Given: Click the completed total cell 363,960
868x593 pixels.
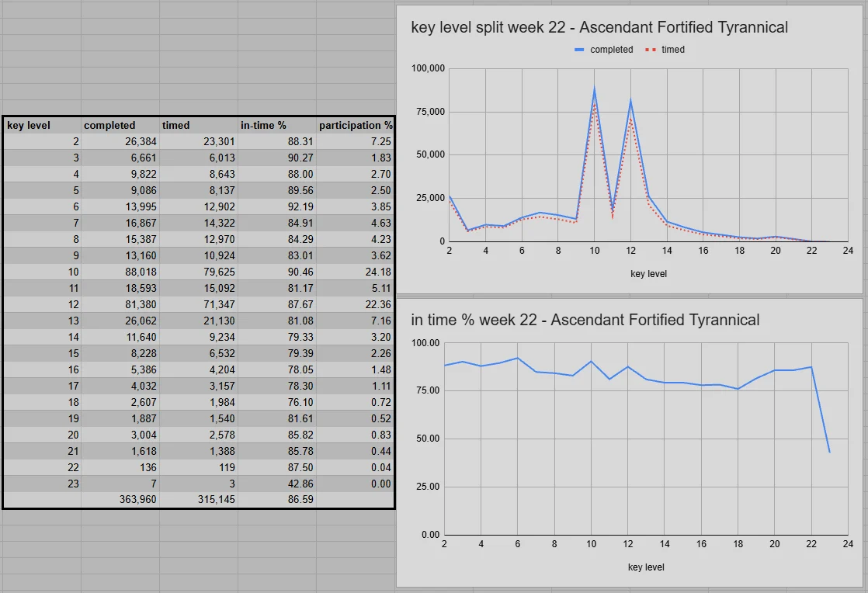Looking at the screenshot, I should 120,499.
